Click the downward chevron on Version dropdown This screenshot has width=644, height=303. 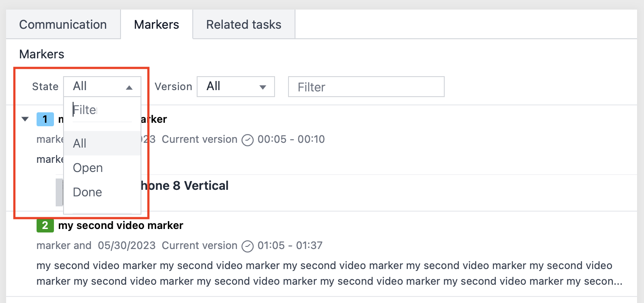point(263,87)
